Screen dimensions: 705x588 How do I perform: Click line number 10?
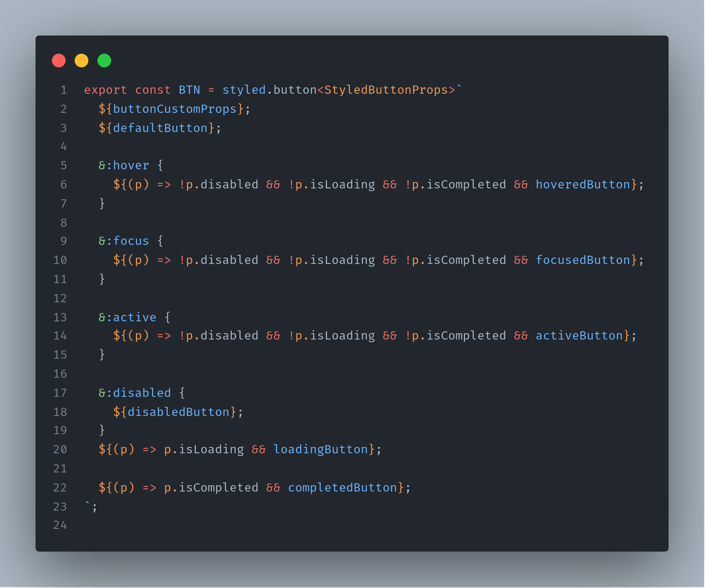coord(60,260)
